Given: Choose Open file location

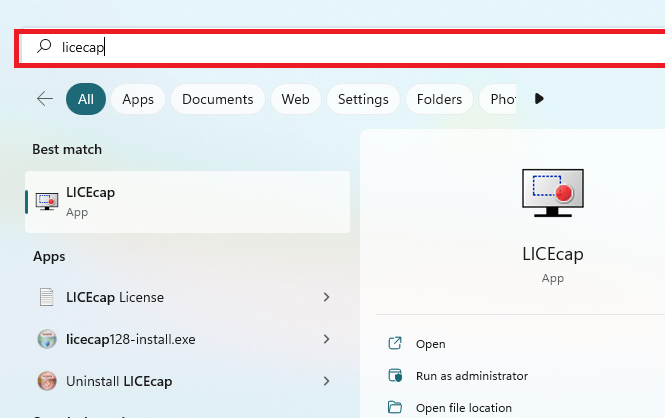Looking at the screenshot, I should pyautogui.click(x=464, y=408).
